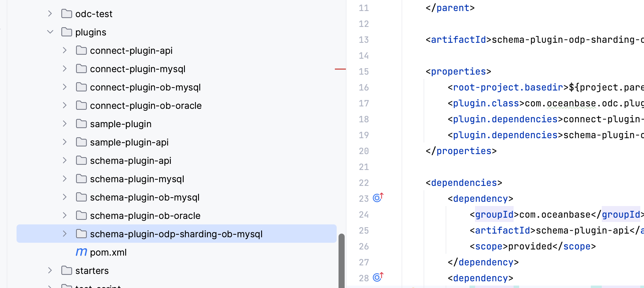Select the odc-test tree item label
The width and height of the screenshot is (644, 288).
point(94,14)
